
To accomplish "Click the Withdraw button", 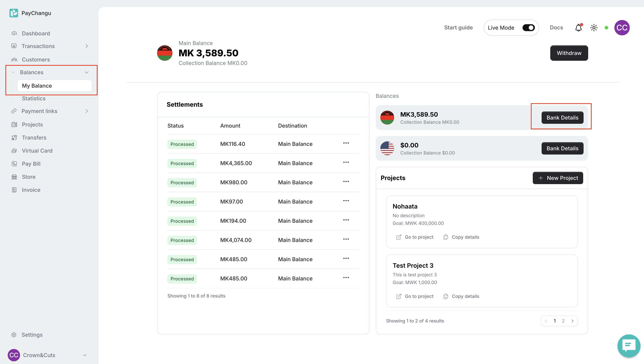I will 569,53.
